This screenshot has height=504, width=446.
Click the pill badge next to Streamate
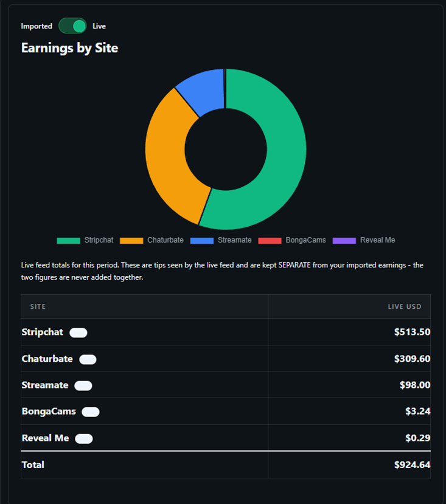tap(83, 385)
